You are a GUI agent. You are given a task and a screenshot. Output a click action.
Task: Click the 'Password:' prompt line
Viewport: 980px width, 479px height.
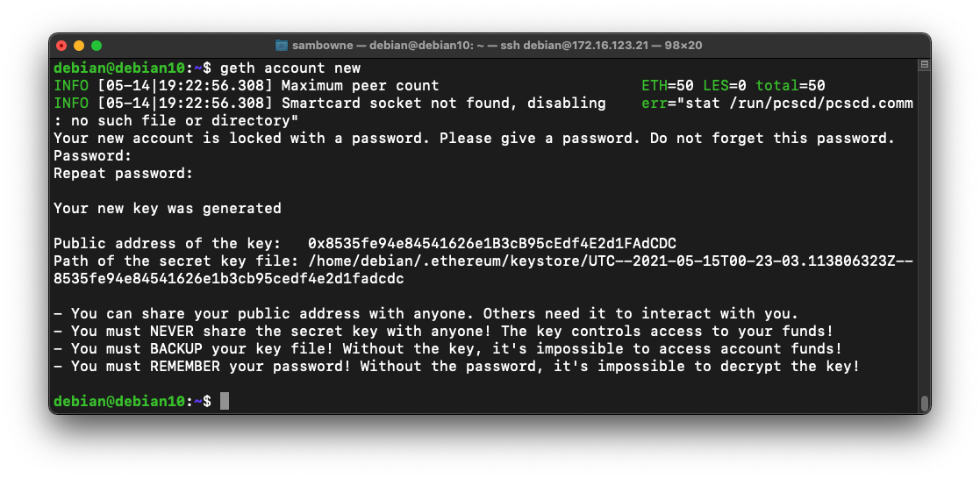click(93, 155)
